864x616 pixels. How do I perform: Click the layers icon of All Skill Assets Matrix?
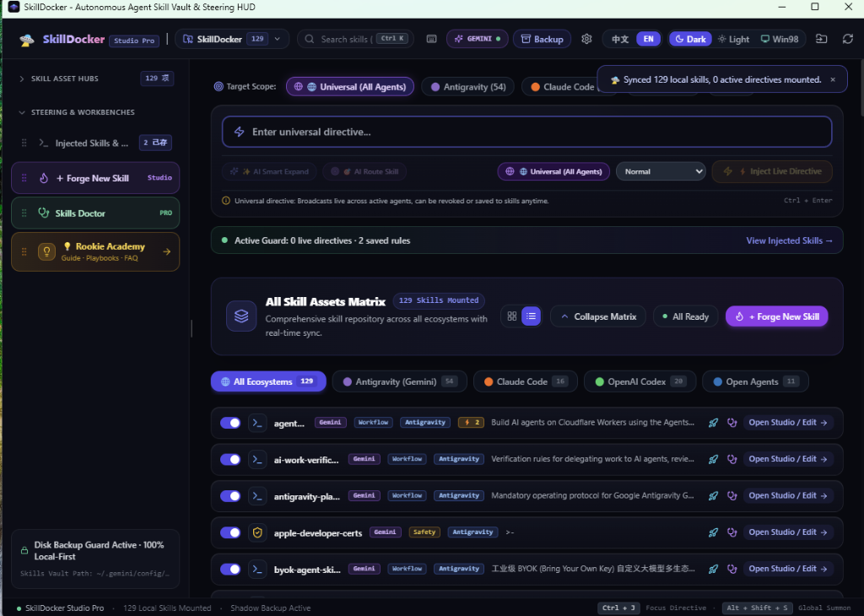click(241, 316)
